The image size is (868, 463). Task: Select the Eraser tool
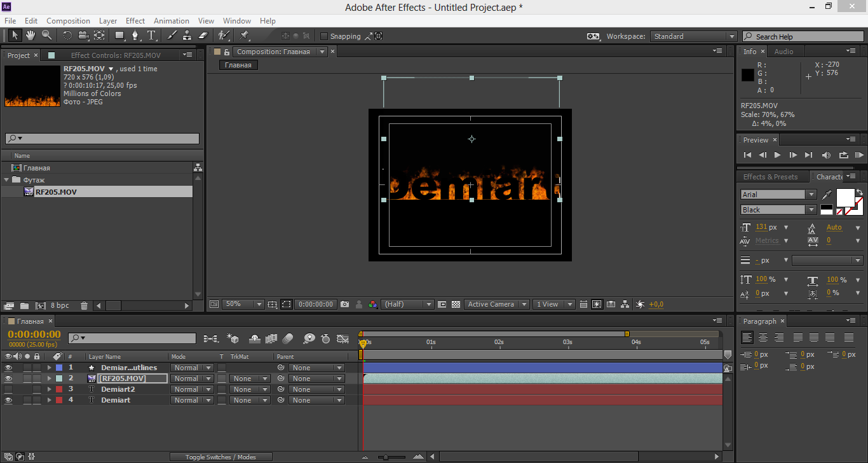203,36
